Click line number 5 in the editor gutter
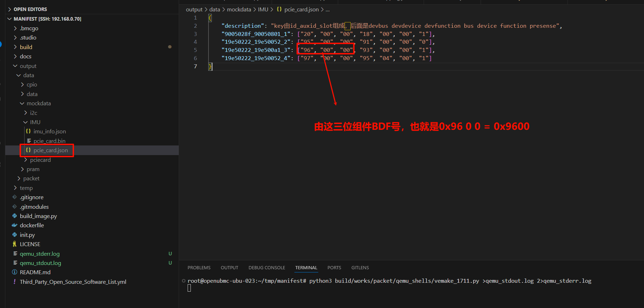The width and height of the screenshot is (644, 308). [195, 50]
